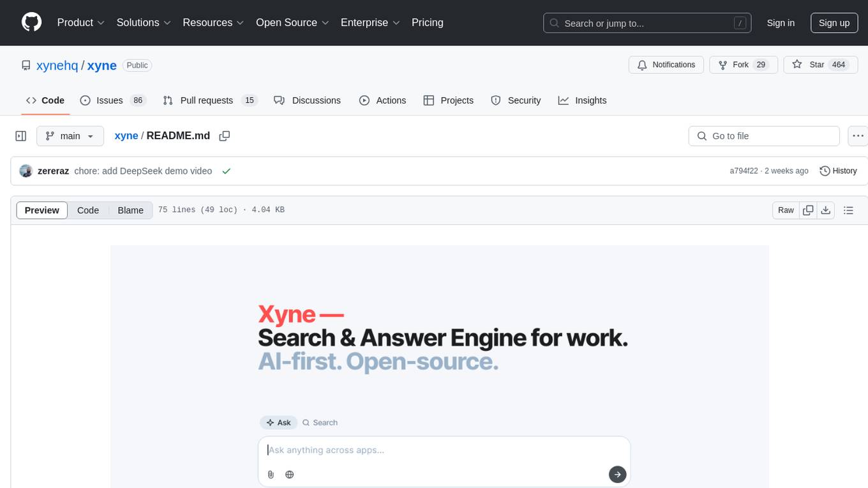View the commit status checkmark
This screenshot has height=488, width=868.
(226, 171)
